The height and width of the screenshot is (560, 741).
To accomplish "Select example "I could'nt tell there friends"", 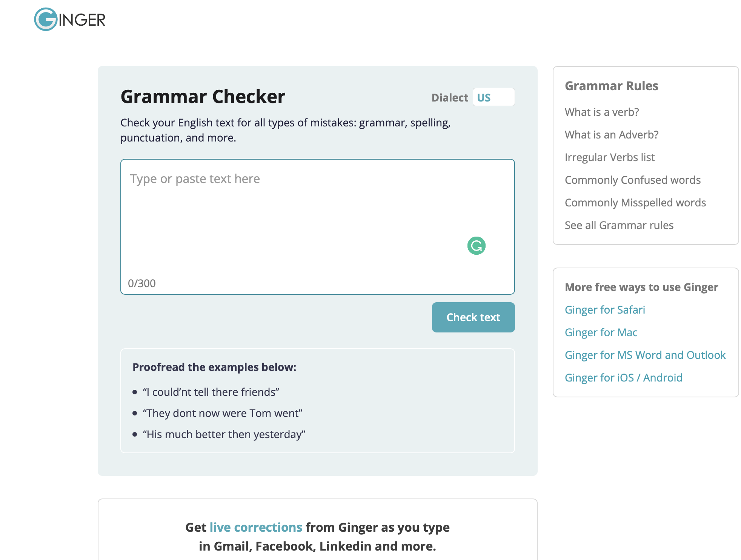I will (x=211, y=392).
